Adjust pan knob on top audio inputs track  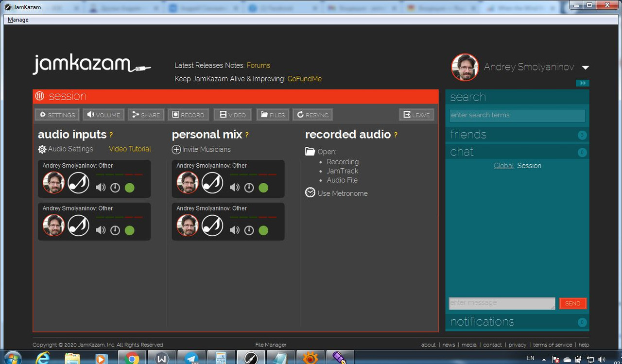coord(115,188)
